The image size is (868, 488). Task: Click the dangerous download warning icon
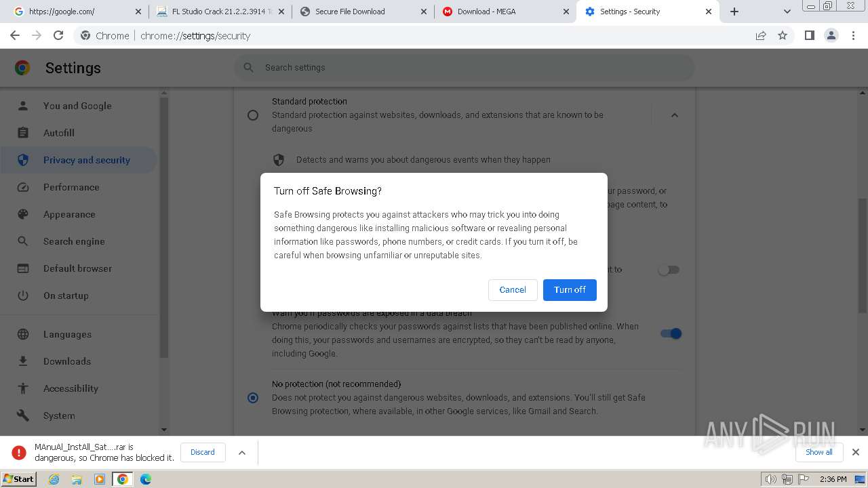[19, 452]
